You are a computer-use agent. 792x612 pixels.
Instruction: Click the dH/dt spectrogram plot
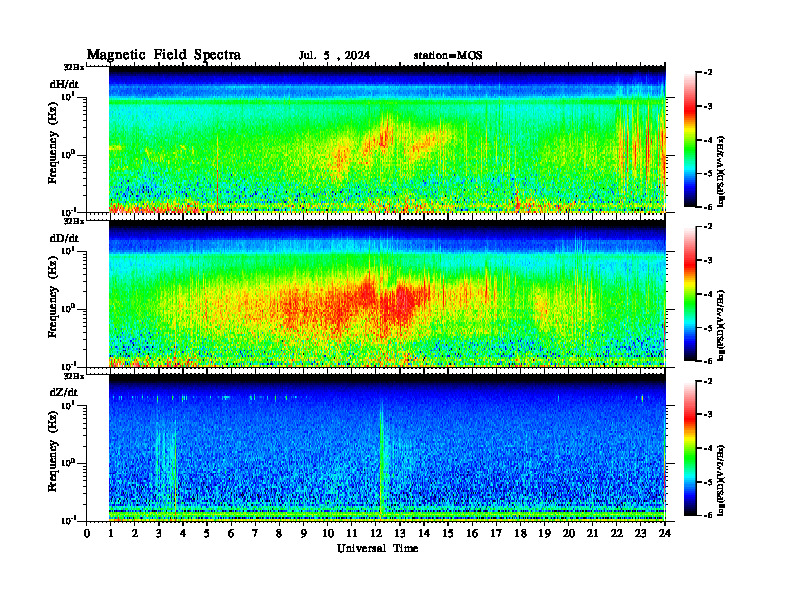point(387,138)
